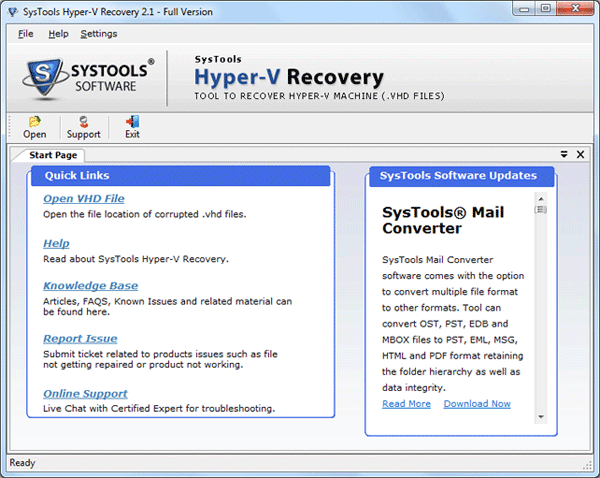Click the Support toolbar icon
The image size is (600, 478).
[x=83, y=122]
